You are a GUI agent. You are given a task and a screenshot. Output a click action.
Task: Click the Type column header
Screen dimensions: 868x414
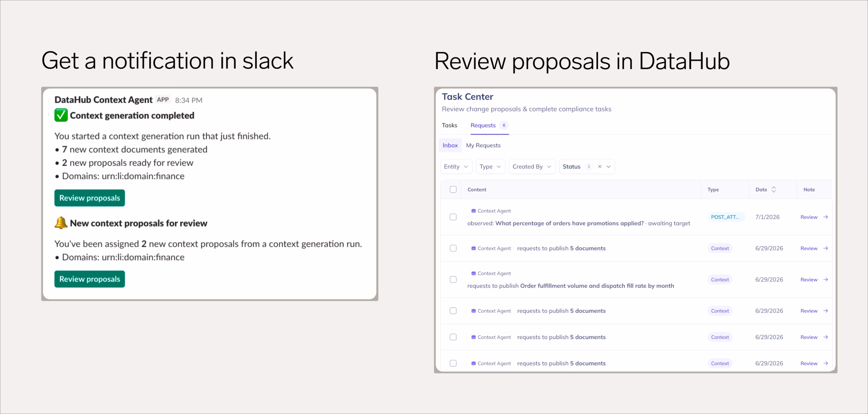pyautogui.click(x=713, y=190)
